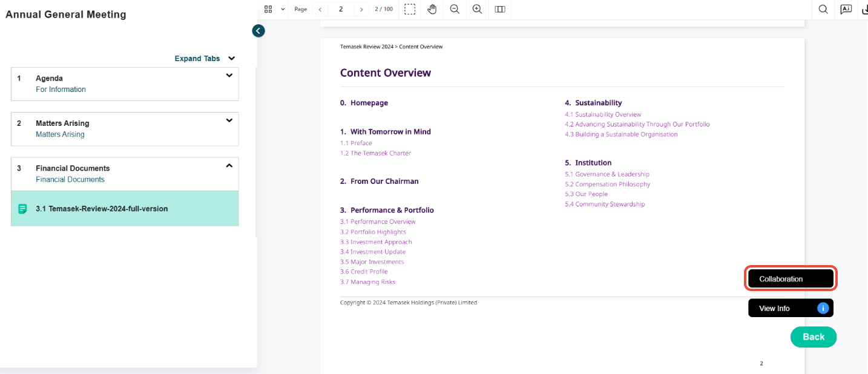
Task: Open the 5.4 Community Stewardship link
Action: coord(605,204)
